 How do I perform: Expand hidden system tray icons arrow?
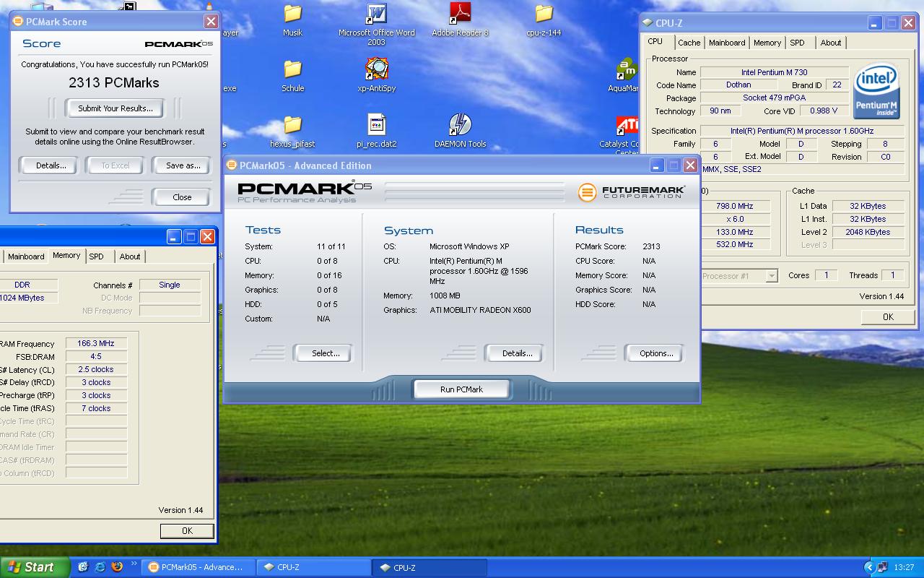868,567
